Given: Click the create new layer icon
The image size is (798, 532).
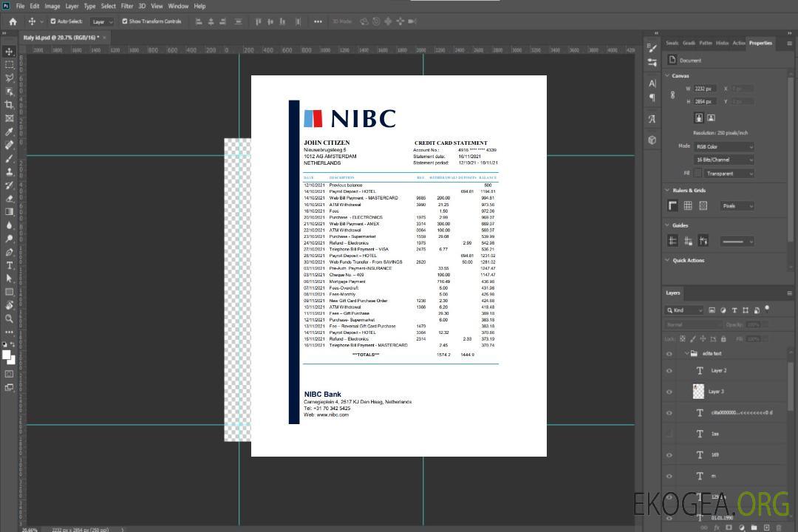Looking at the screenshot, I should click(766, 528).
